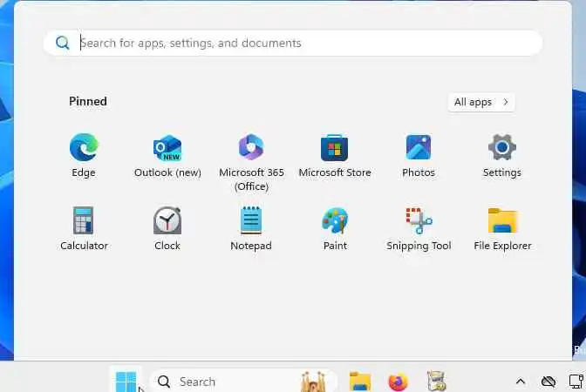This screenshot has width=586, height=392.
Task: Open the Edge browser pinned app
Action: tap(84, 156)
